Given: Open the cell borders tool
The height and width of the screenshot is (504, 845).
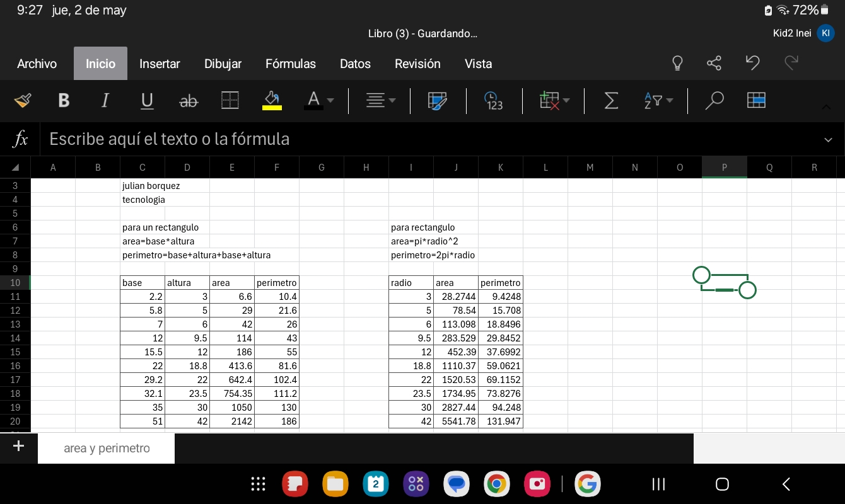Looking at the screenshot, I should (x=230, y=100).
